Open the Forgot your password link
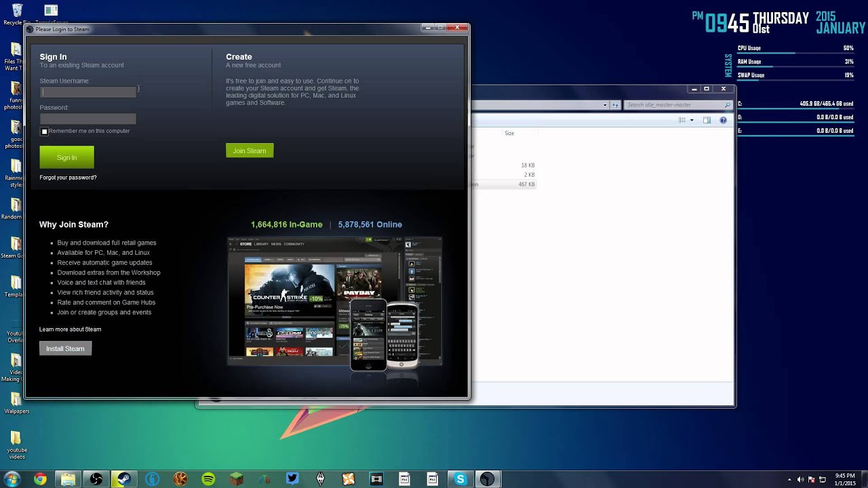The height and width of the screenshot is (488, 868). tap(68, 178)
